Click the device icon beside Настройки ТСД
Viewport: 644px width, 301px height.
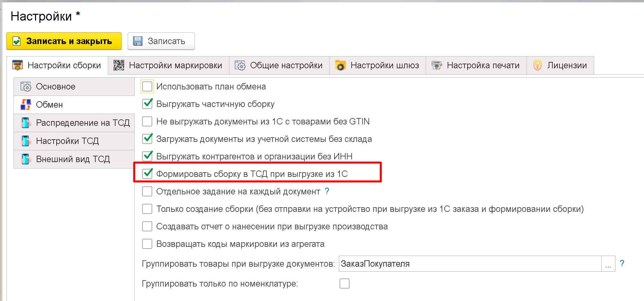click(x=26, y=141)
